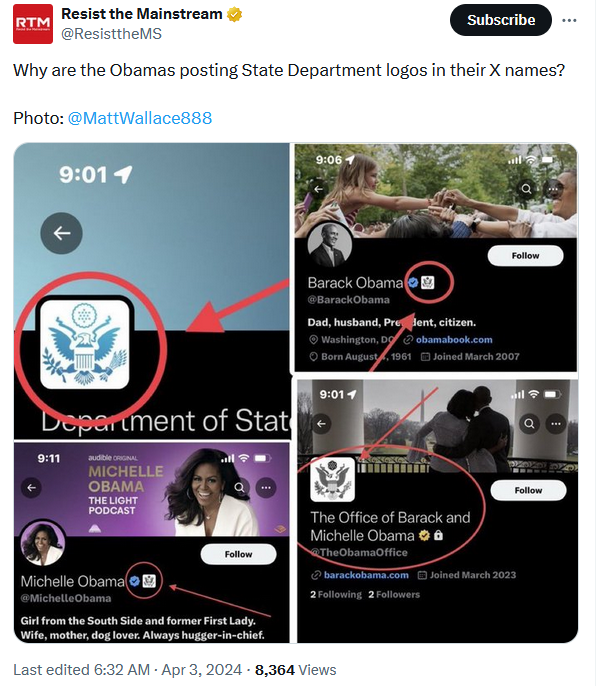This screenshot has width=596, height=686.
Task: Open the barackobama.com link
Action: [366, 575]
